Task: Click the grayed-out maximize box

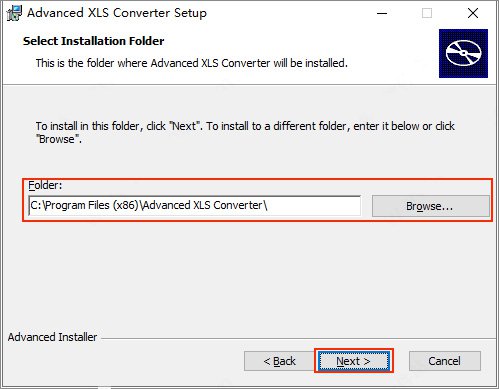Action: coord(427,13)
